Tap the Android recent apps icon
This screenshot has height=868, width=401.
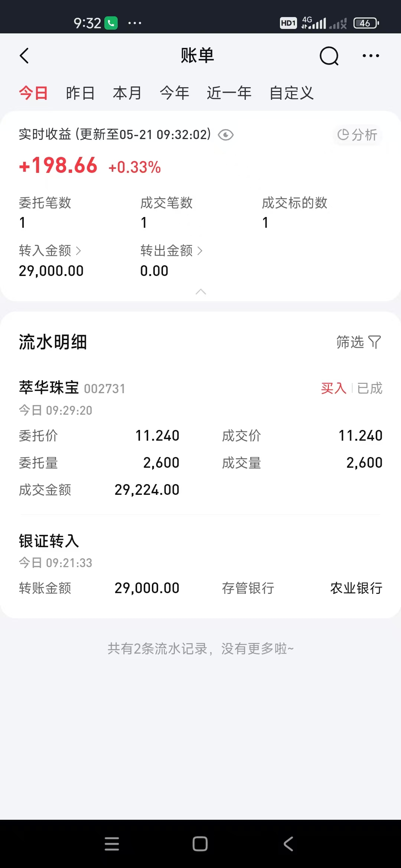pos(112,844)
